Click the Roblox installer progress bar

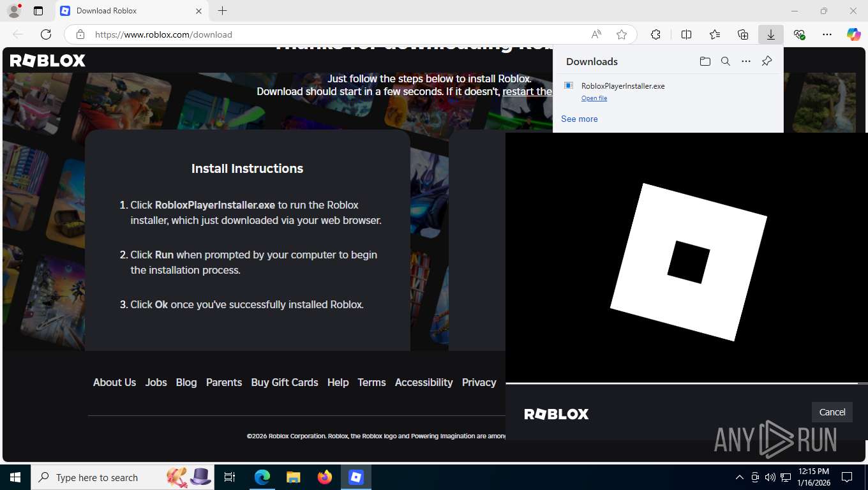click(x=687, y=383)
